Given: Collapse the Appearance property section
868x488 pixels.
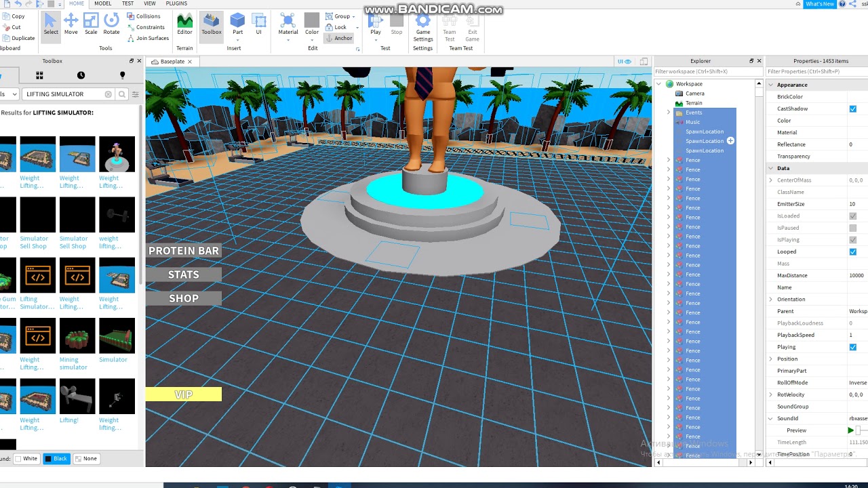Looking at the screenshot, I should pos(770,85).
